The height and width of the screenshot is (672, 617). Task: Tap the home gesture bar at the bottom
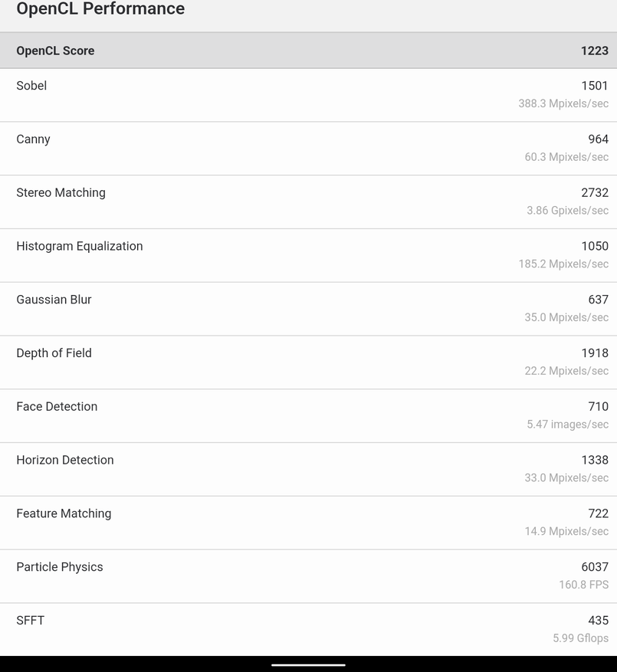pyautogui.click(x=308, y=665)
